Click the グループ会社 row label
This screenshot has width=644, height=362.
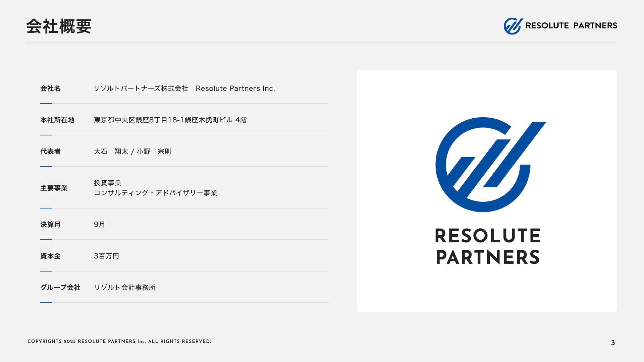[x=60, y=288]
